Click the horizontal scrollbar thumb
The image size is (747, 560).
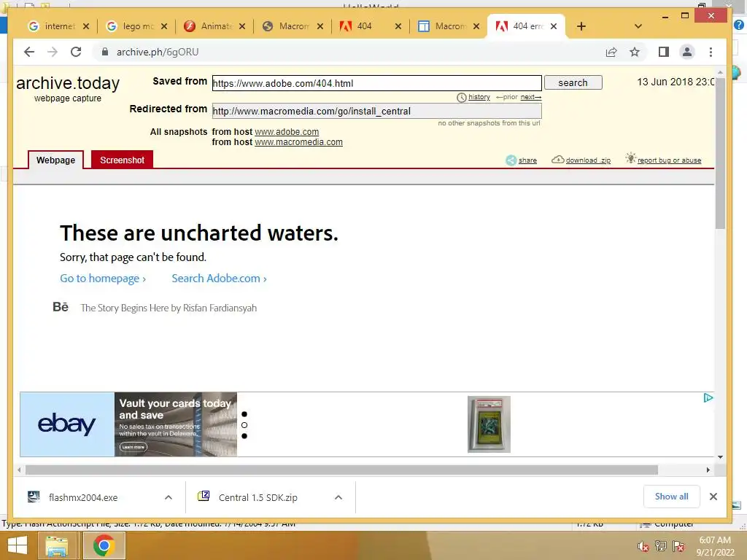341,470
